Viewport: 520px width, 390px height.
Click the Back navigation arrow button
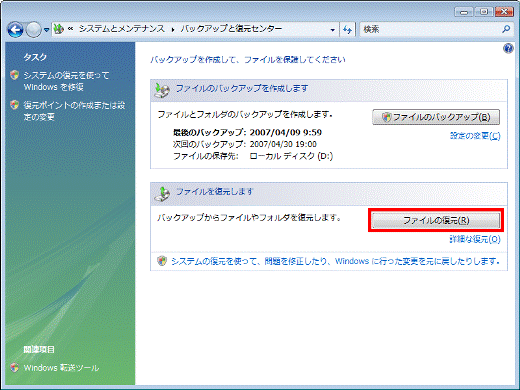15,30
